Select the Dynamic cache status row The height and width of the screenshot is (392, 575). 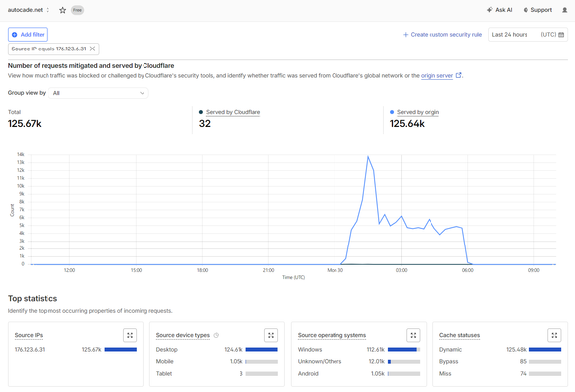click(x=500, y=349)
